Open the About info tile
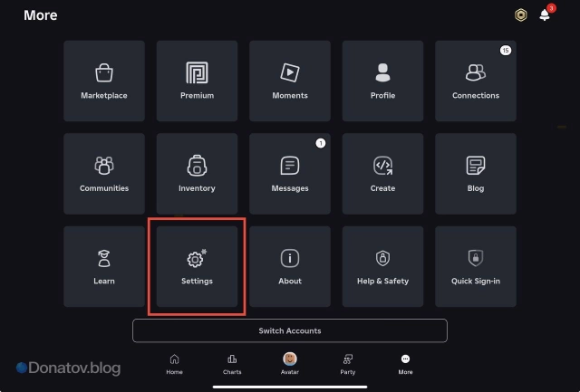Screen dimensions: 580x392 pos(290,266)
